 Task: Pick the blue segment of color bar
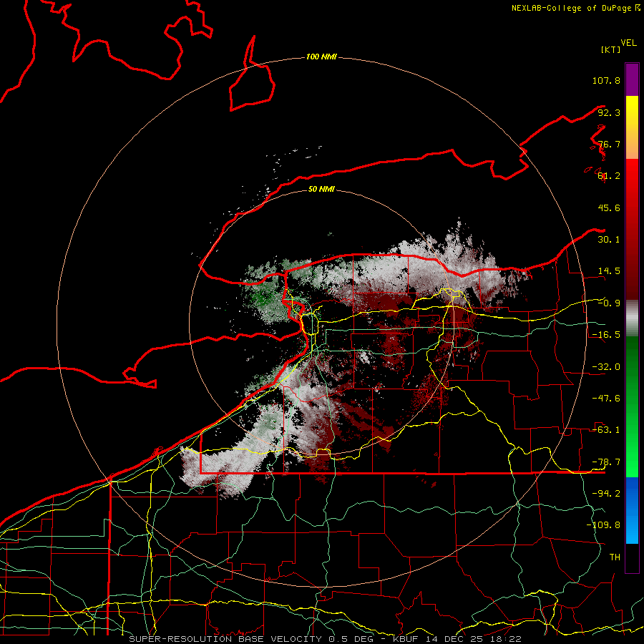pos(632,510)
